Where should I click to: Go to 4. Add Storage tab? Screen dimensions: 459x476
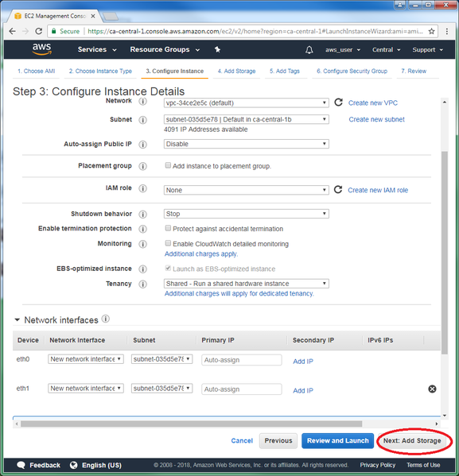[236, 71]
